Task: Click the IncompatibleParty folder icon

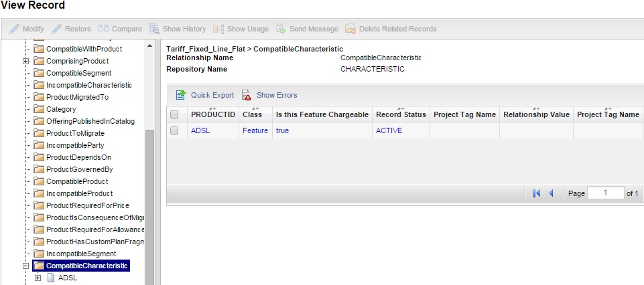Action: 39,145
